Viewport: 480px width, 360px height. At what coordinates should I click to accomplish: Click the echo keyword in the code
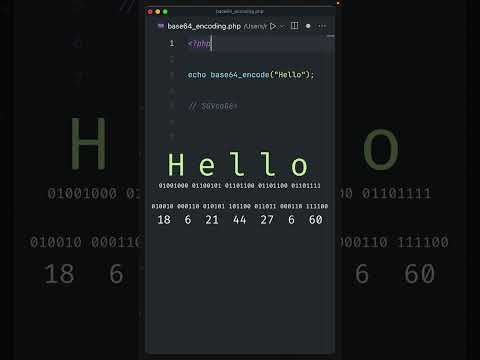pyautogui.click(x=197, y=75)
